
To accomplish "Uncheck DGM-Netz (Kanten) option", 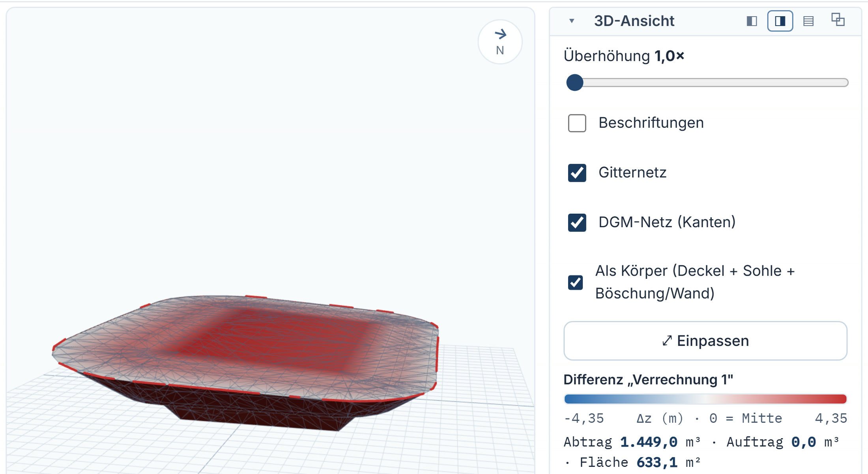I will [x=577, y=222].
